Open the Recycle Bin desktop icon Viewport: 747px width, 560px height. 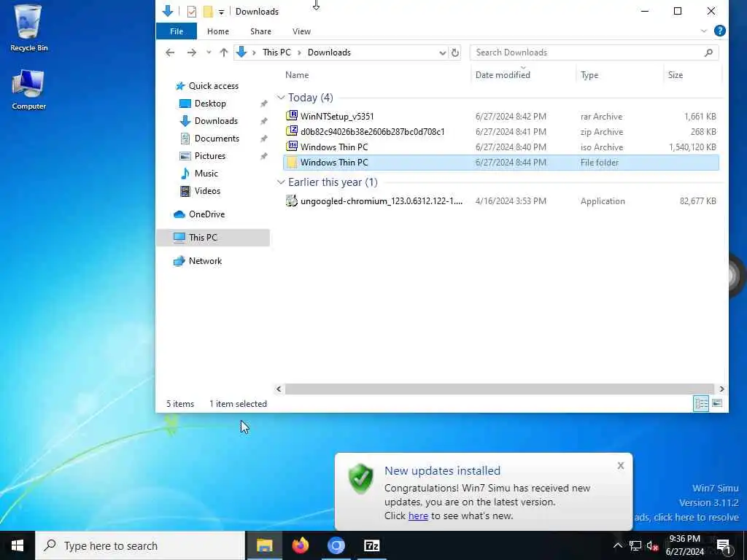pyautogui.click(x=28, y=28)
